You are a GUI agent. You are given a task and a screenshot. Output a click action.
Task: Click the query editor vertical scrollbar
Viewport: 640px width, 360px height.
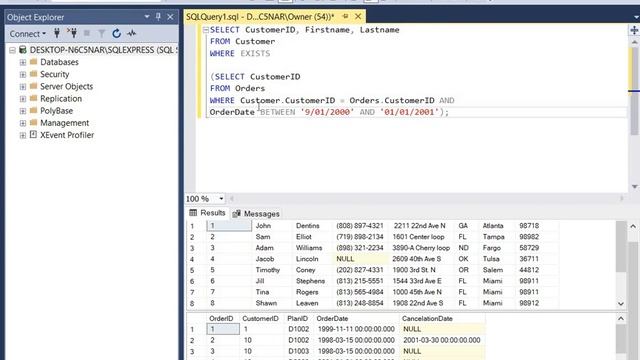click(x=633, y=91)
